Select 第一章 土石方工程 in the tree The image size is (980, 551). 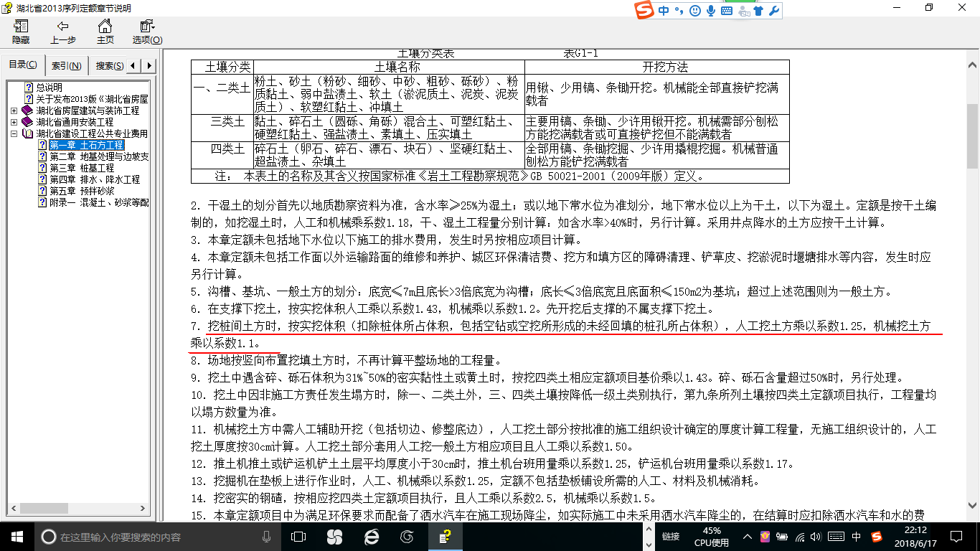[x=86, y=145]
